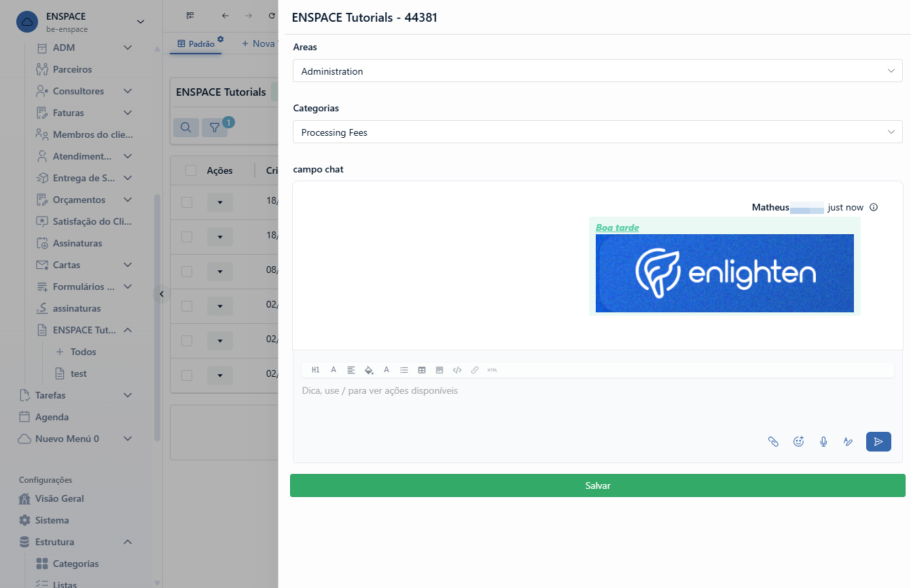This screenshot has height=588, width=911.
Task: Show message info next to just now
Action: pyautogui.click(x=874, y=207)
